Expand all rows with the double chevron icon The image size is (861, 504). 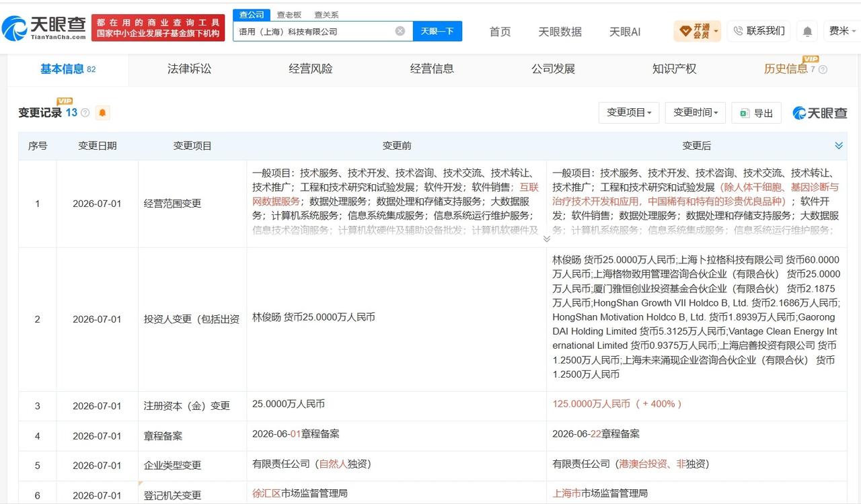click(x=839, y=146)
